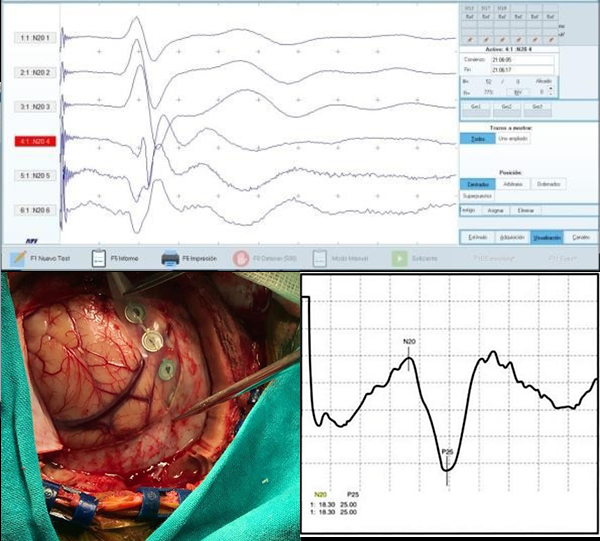Select the Todos traces option

475,139
